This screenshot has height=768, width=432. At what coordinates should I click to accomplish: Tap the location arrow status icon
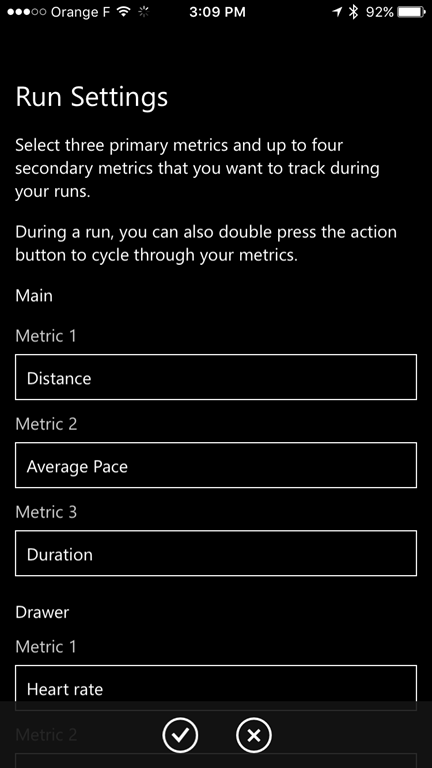[337, 12]
